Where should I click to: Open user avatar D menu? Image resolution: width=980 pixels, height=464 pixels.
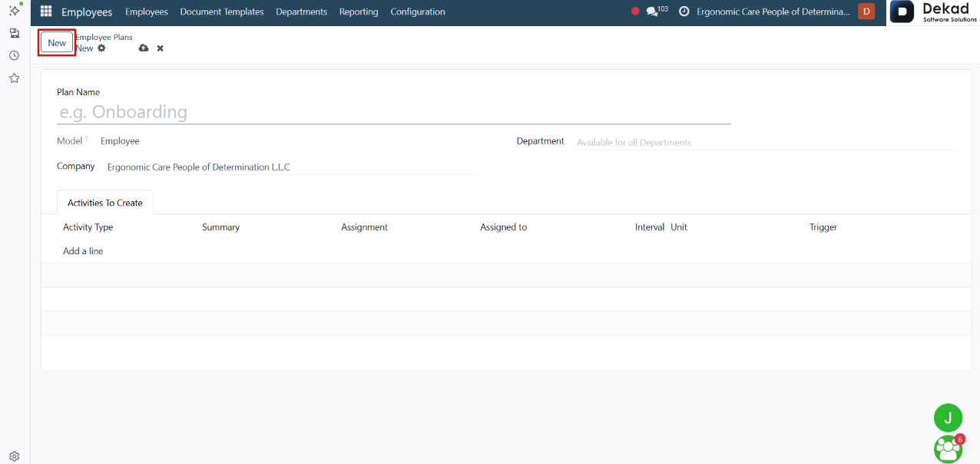(x=866, y=12)
